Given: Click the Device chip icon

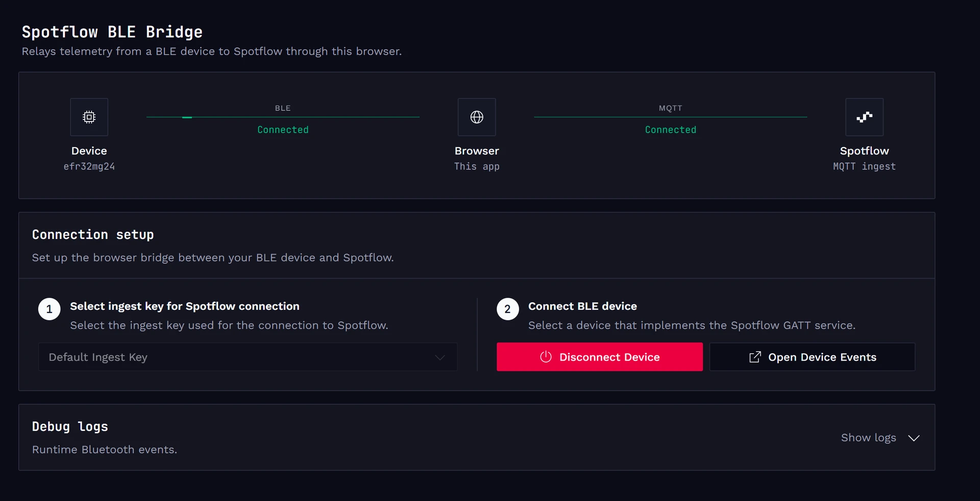Looking at the screenshot, I should pyautogui.click(x=89, y=117).
